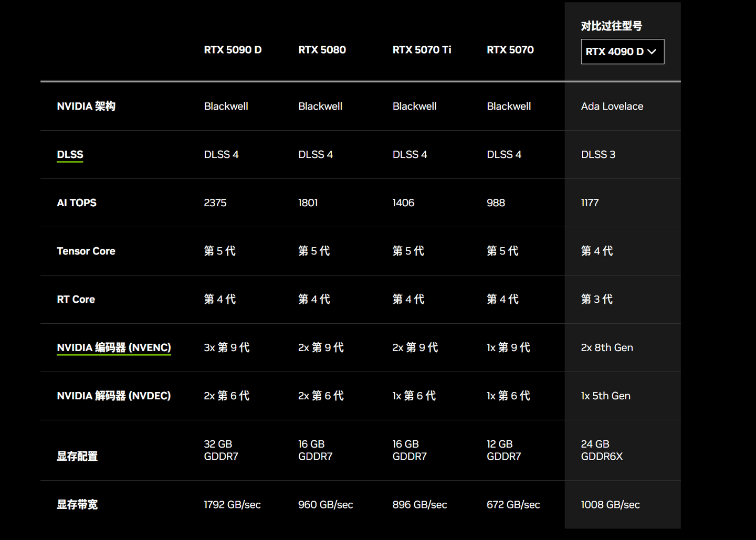Click the Tensor Core row label
Image resolution: width=756 pixels, height=540 pixels.
point(86,251)
